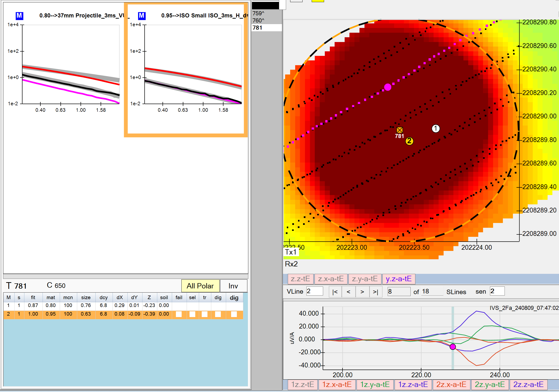The height and width of the screenshot is (392, 559).
Task: Go to previous line with < button
Action: pos(348,291)
